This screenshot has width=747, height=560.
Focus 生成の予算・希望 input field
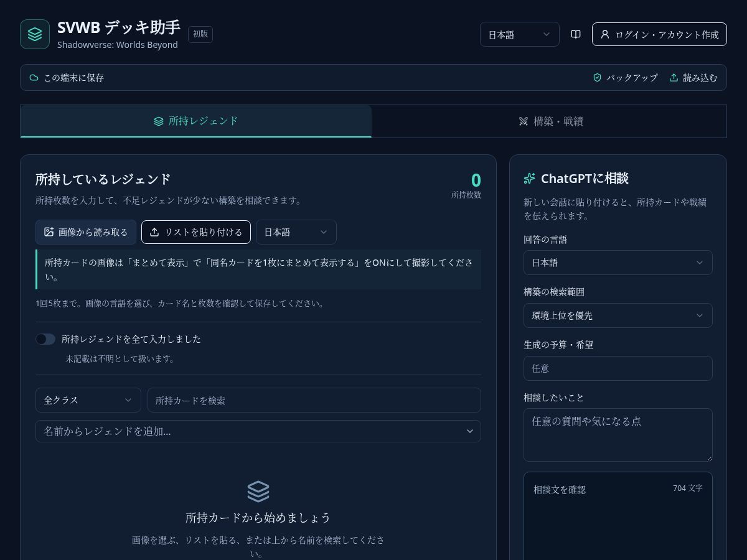point(618,368)
